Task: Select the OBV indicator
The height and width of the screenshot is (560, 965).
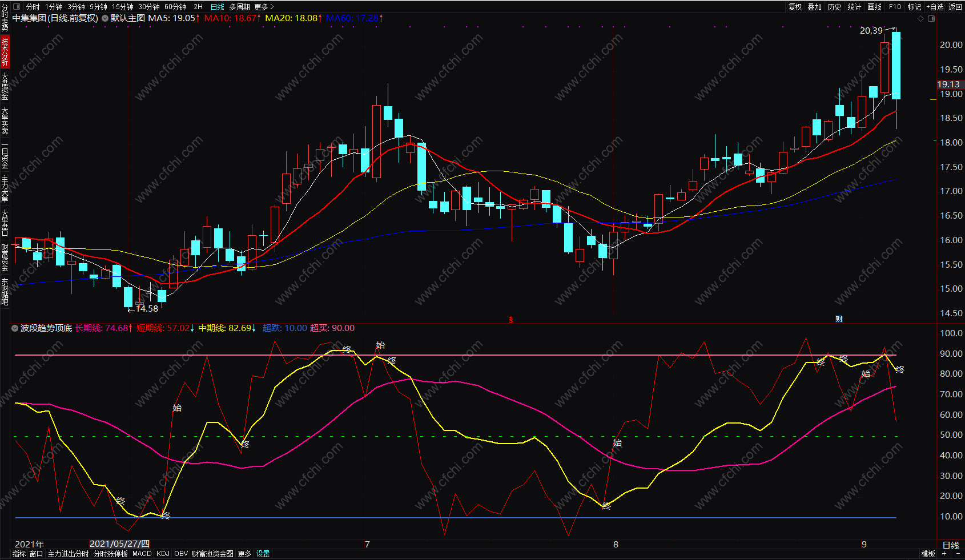Action: pos(181,554)
